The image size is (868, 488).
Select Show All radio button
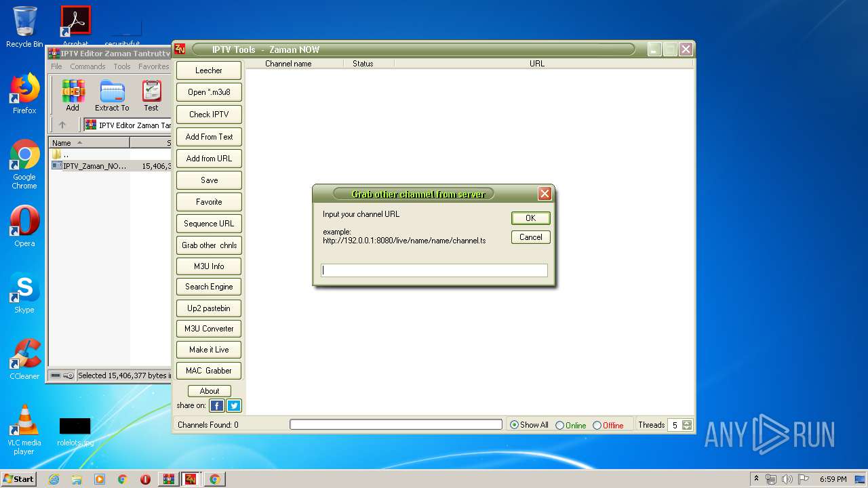coord(514,425)
